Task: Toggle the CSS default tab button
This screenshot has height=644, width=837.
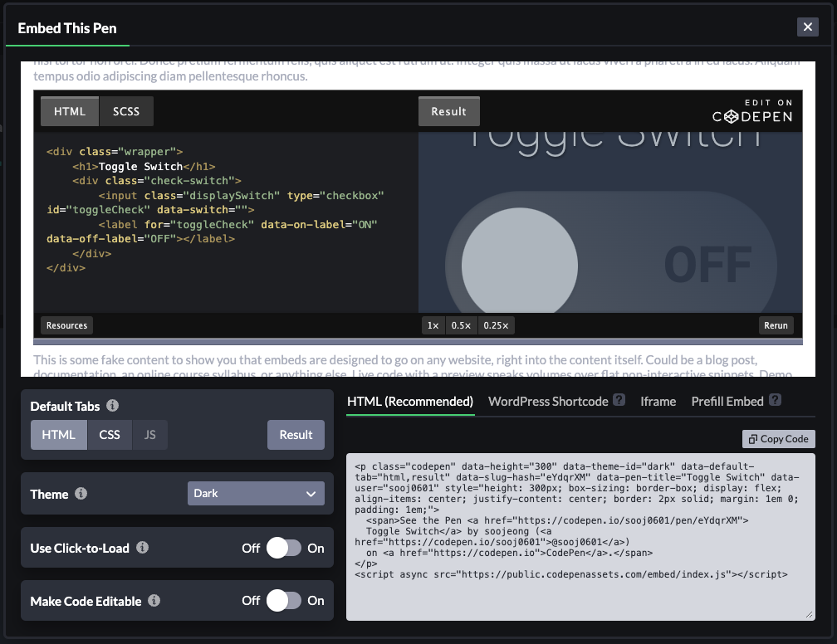Action: [110, 435]
